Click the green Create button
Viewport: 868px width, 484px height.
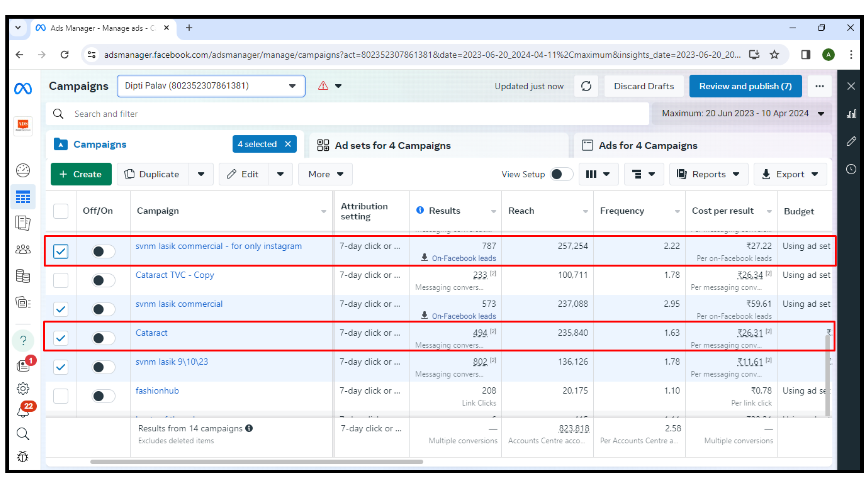click(x=81, y=174)
